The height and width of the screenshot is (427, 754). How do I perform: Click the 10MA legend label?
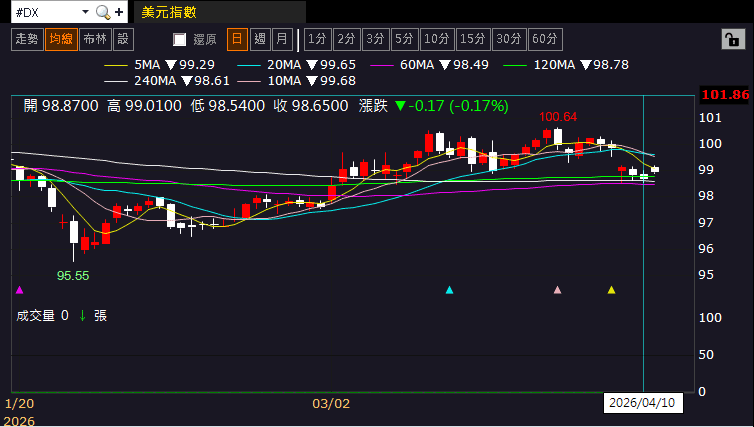284,81
